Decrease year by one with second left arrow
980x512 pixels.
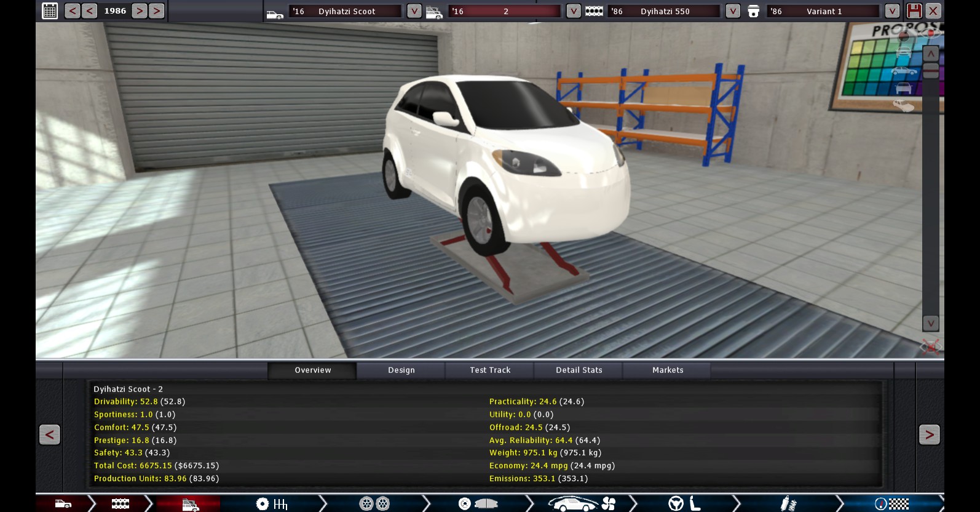[x=90, y=10]
